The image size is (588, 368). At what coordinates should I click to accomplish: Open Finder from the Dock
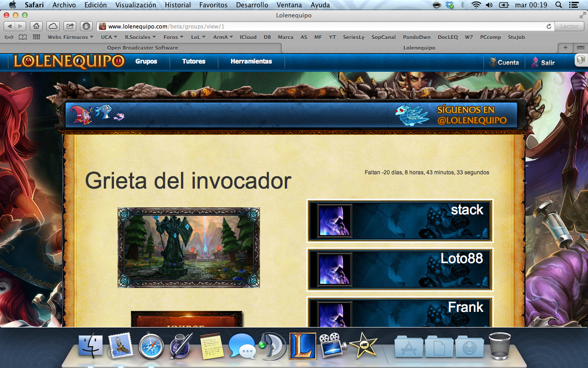[90, 346]
